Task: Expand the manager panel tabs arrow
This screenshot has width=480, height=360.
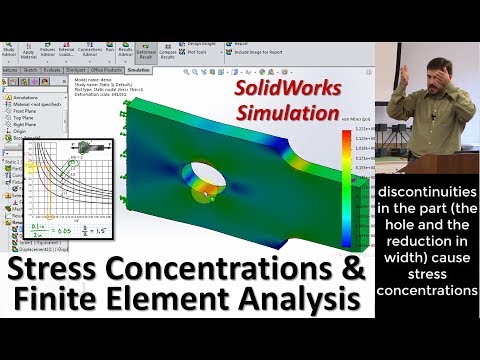Action: pyautogui.click(x=64, y=82)
